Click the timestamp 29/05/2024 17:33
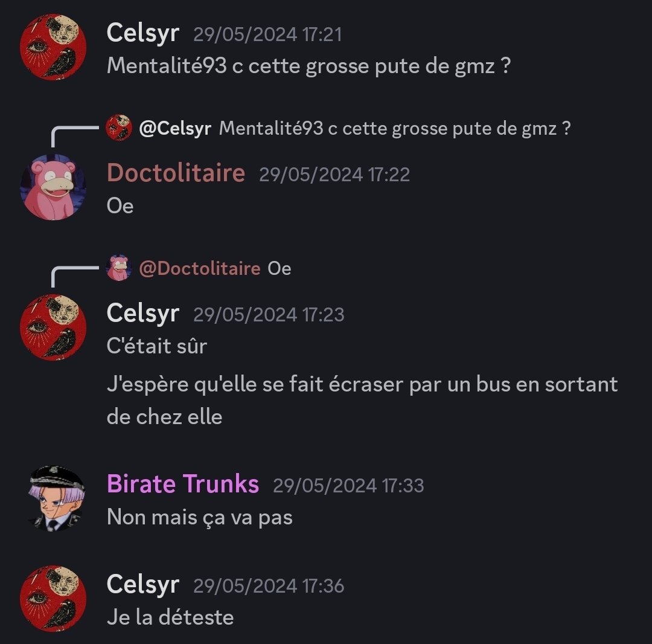Screen dimensions: 652x644 tap(348, 486)
